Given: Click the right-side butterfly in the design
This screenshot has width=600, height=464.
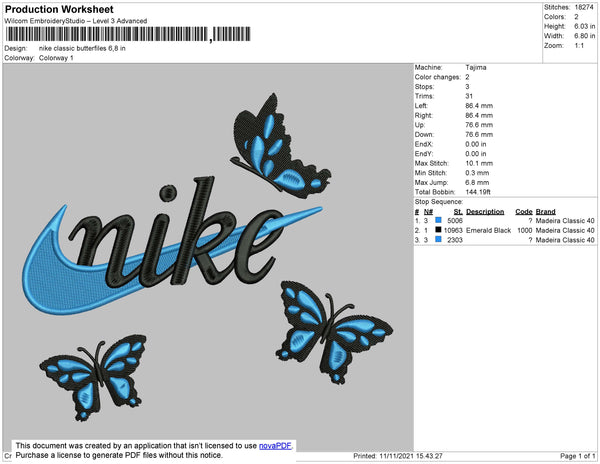Looking at the screenshot, I should (x=333, y=333).
